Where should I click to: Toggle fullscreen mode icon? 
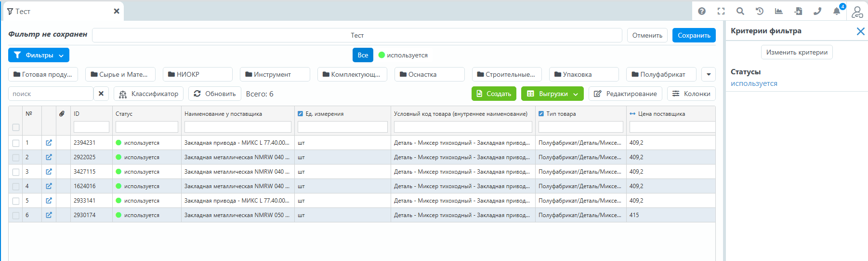pyautogui.click(x=721, y=11)
